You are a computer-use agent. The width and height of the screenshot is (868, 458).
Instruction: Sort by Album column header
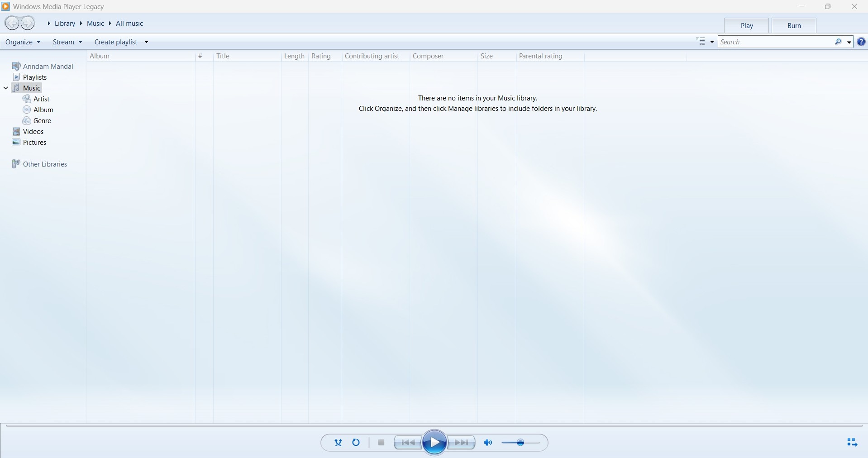(x=141, y=56)
